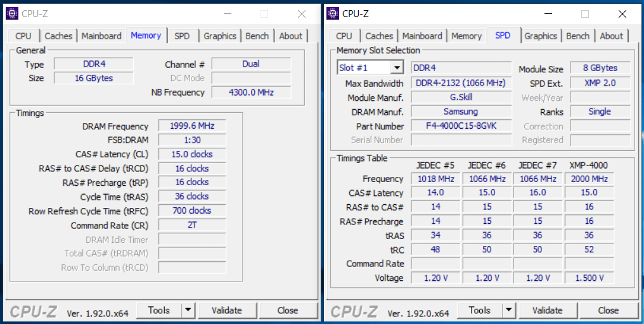Select the Memory tab in left window

[x=146, y=36]
